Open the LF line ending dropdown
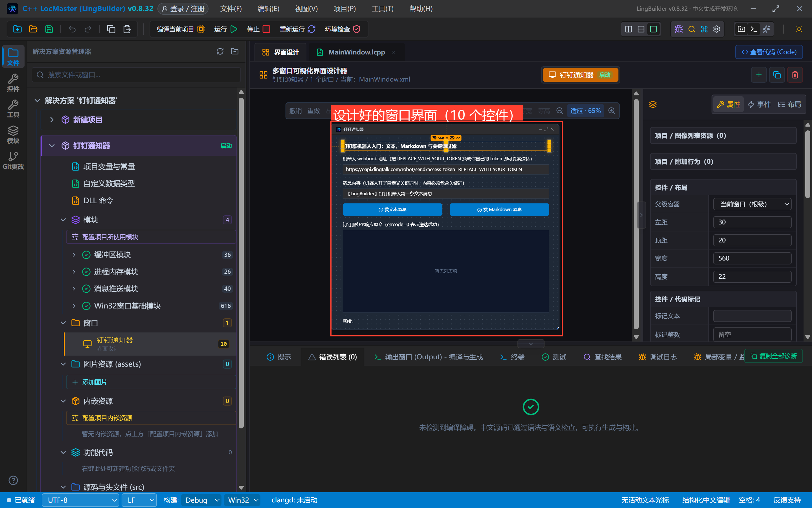Image resolution: width=812 pixels, height=508 pixels. pyautogui.click(x=139, y=500)
